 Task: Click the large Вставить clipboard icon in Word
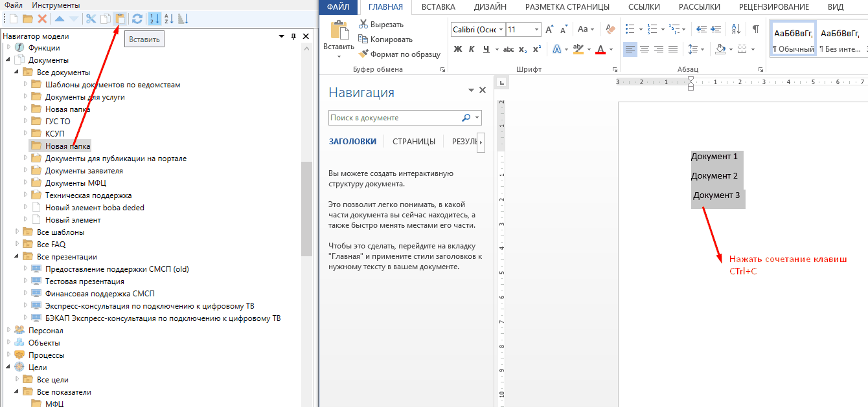tap(339, 30)
